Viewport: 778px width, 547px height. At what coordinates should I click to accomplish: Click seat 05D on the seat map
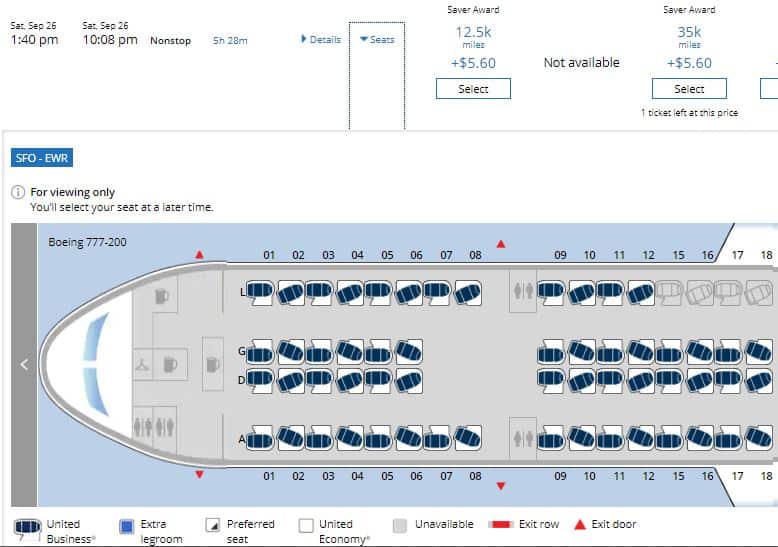(x=378, y=381)
